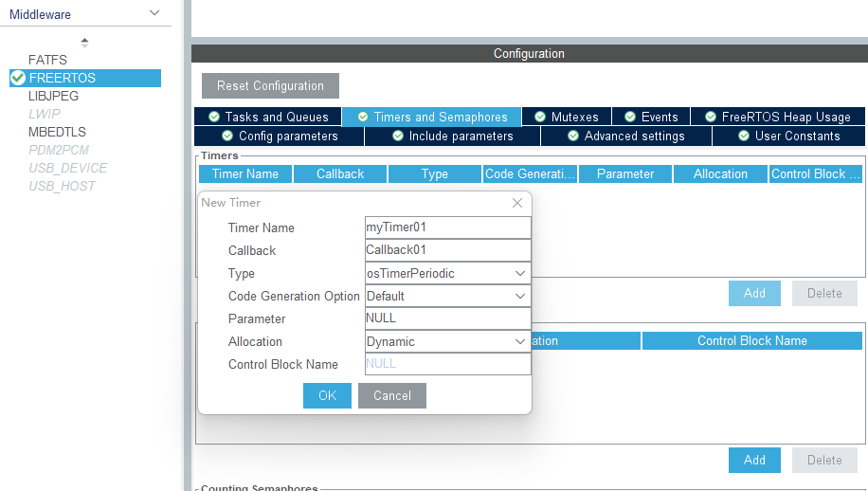Go to the Config parameters tab
Screen dimensions: 868x491
(280, 136)
